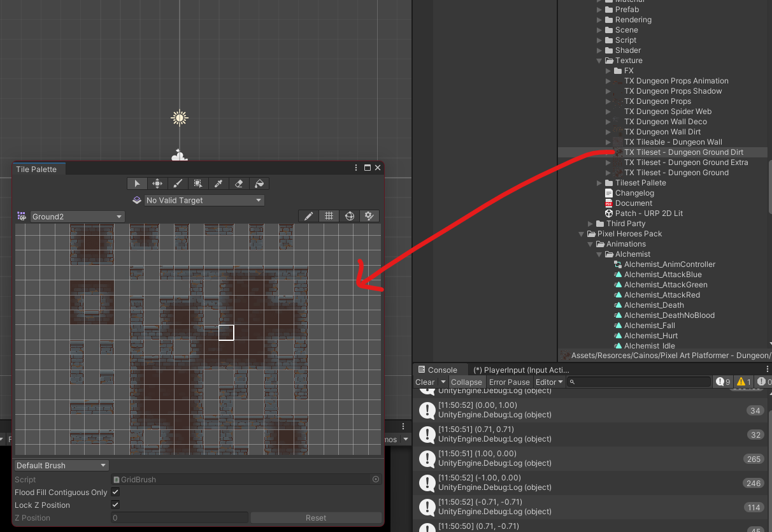Select Alchemist_AttackBlue animation clip
The width and height of the screenshot is (772, 532).
click(662, 275)
